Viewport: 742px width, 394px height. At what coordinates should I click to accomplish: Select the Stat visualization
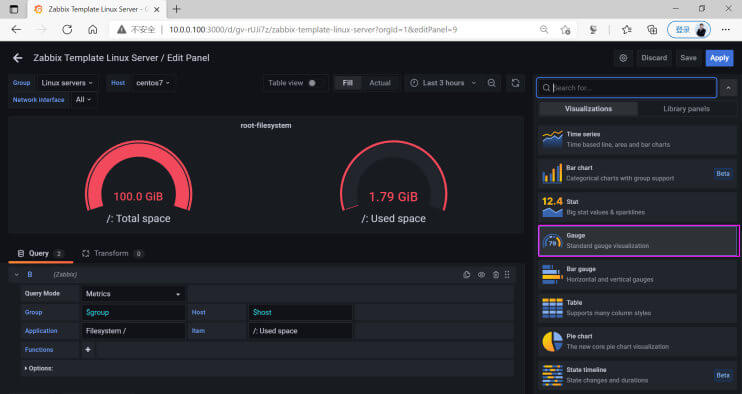point(637,207)
